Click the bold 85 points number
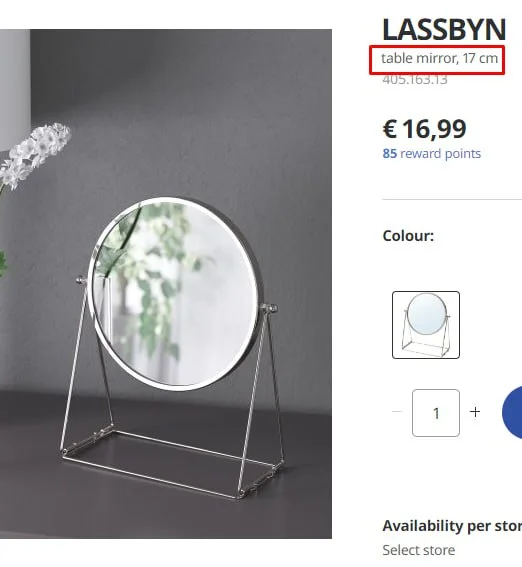Viewport: 522px width, 567px height. point(390,154)
